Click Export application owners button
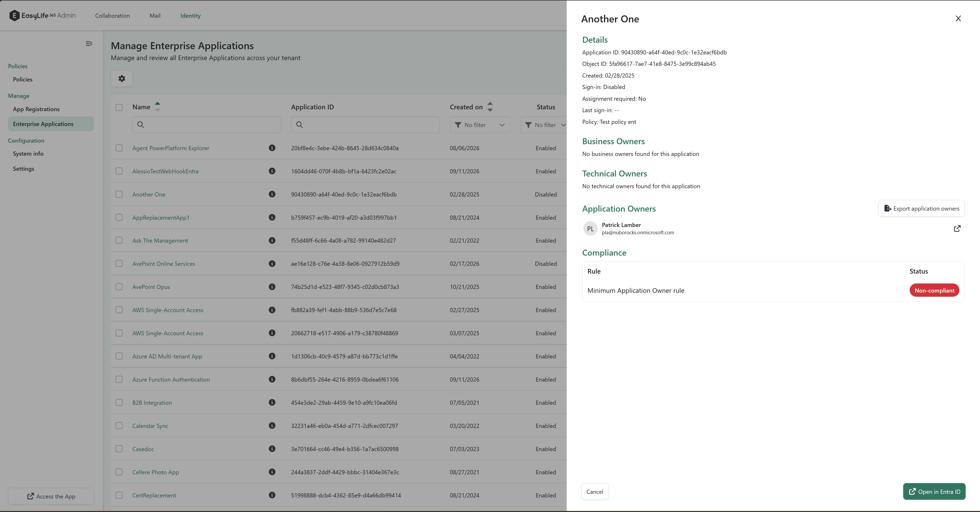980x512 pixels. pyautogui.click(x=921, y=208)
